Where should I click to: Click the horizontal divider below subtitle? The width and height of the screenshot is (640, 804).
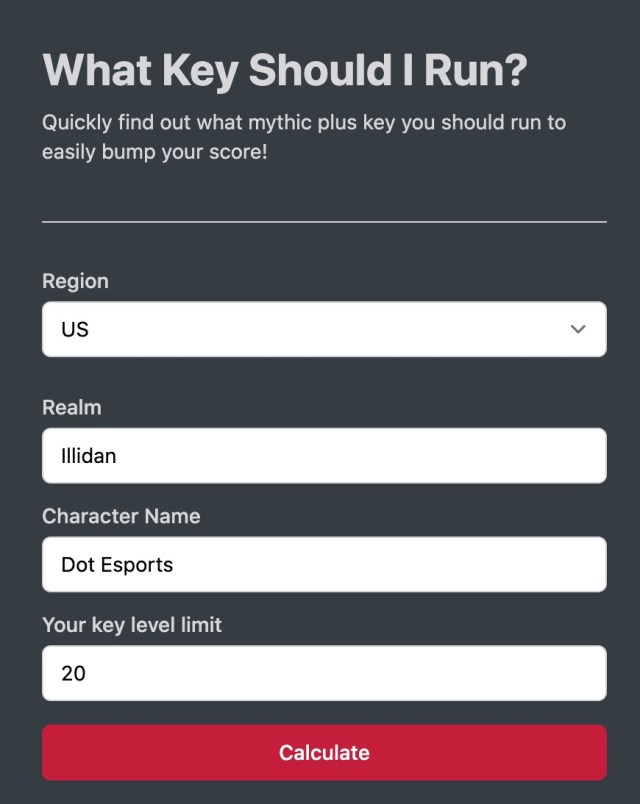[x=324, y=222]
